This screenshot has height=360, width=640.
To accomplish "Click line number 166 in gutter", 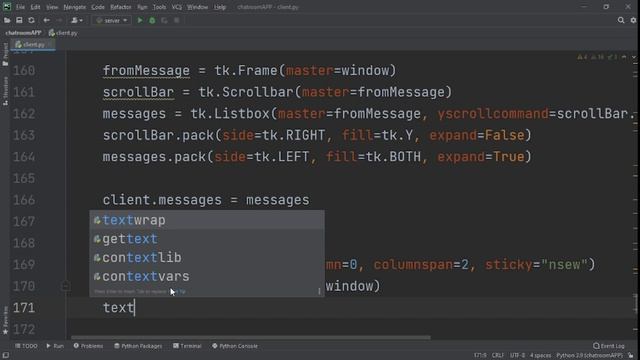I will 24,200.
